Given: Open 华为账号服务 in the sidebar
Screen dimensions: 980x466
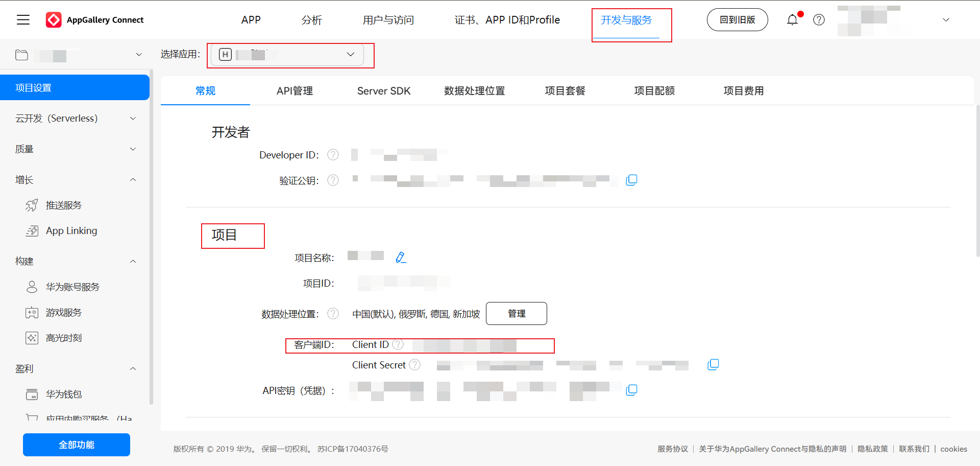Looking at the screenshot, I should (x=72, y=287).
